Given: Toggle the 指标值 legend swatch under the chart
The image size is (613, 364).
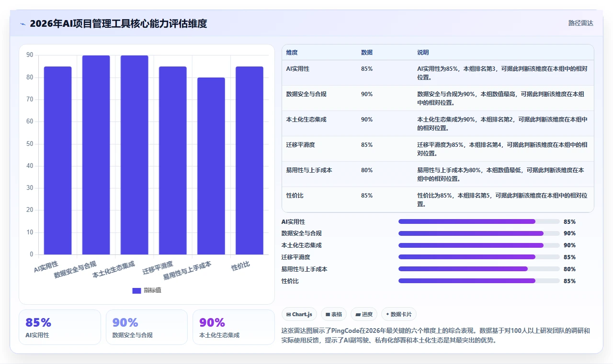Looking at the screenshot, I should click(136, 290).
